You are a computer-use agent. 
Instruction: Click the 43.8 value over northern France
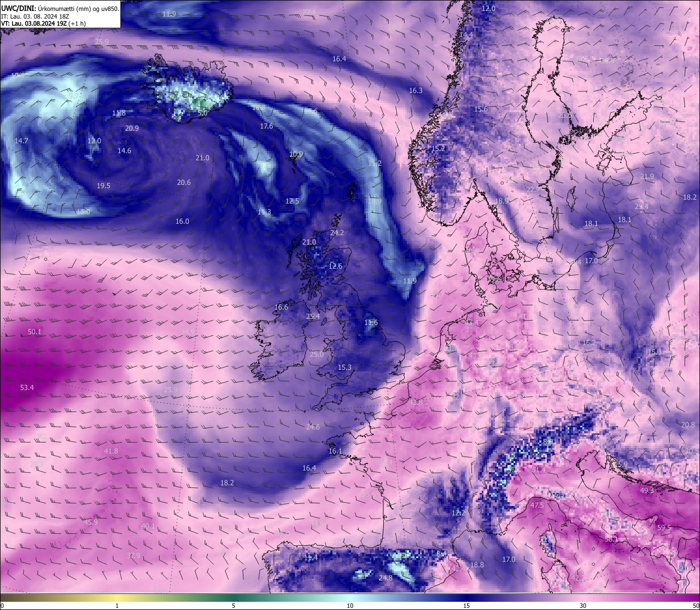pos(416,403)
